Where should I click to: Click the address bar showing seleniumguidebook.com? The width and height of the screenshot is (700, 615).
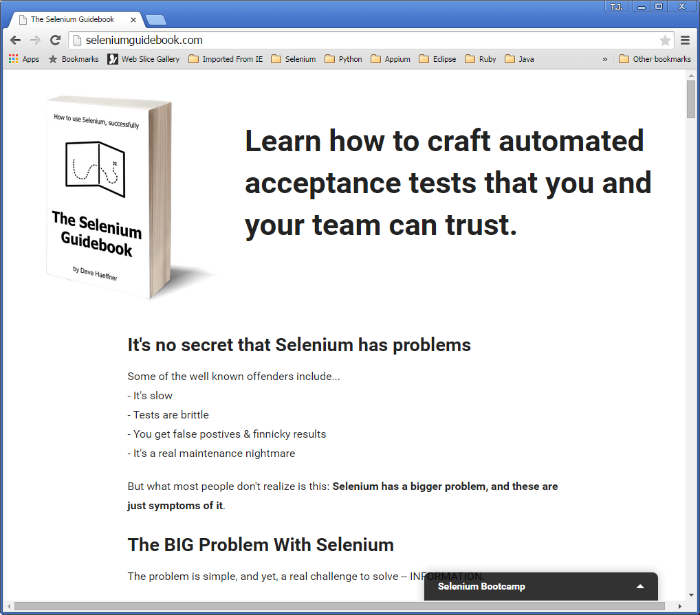371,40
